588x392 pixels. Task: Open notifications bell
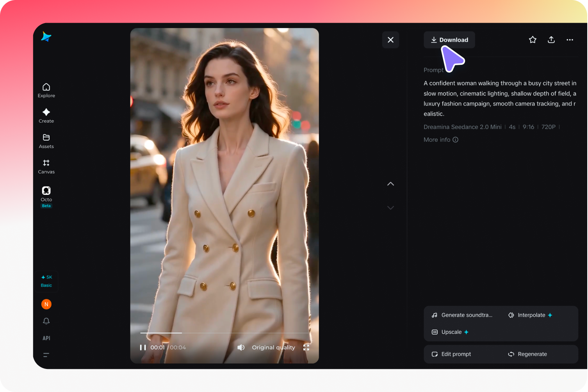(x=46, y=321)
